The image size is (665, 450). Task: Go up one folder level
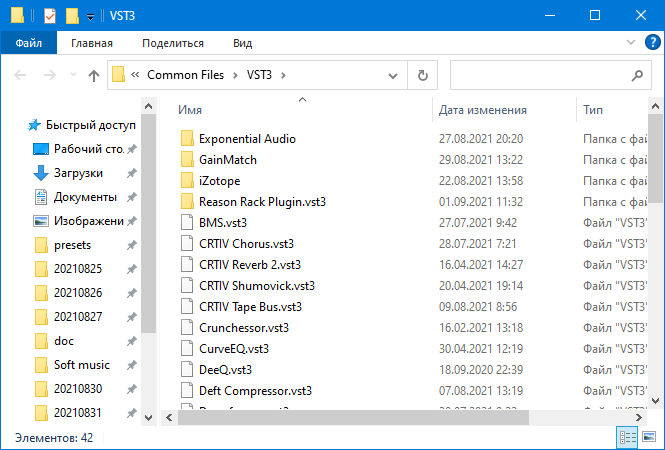point(94,75)
